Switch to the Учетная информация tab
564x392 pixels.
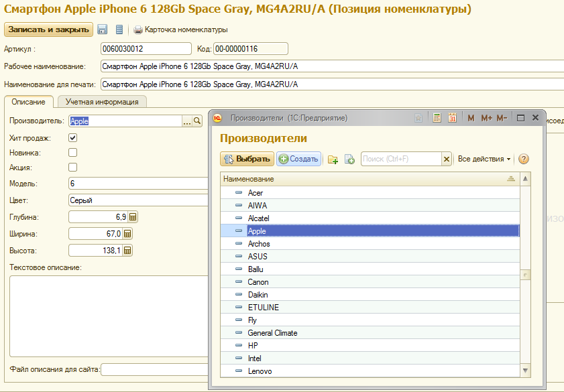(102, 102)
